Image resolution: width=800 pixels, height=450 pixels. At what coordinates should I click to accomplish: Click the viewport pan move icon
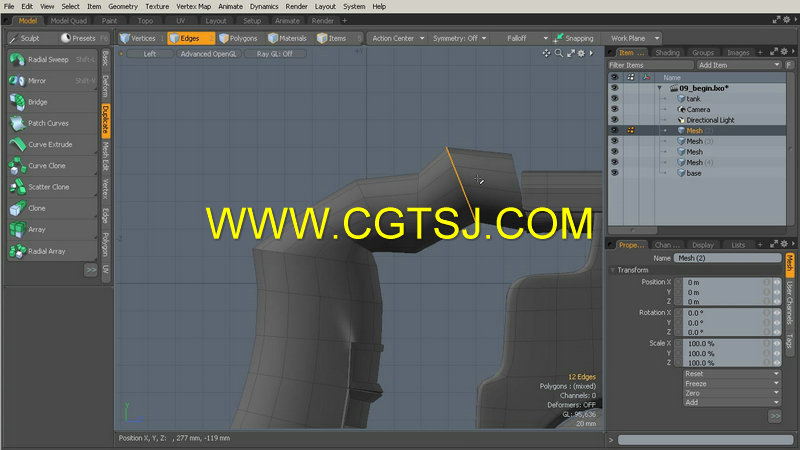click(x=546, y=53)
